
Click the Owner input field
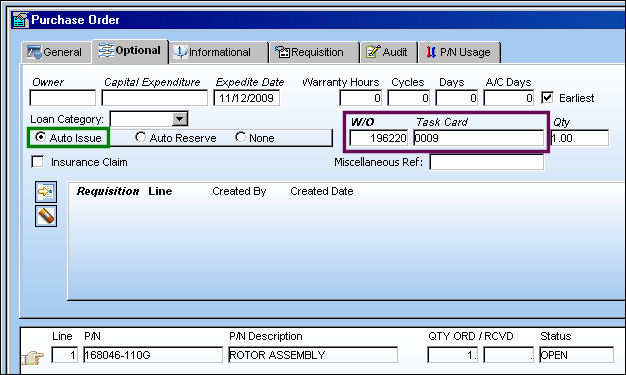[x=63, y=98]
